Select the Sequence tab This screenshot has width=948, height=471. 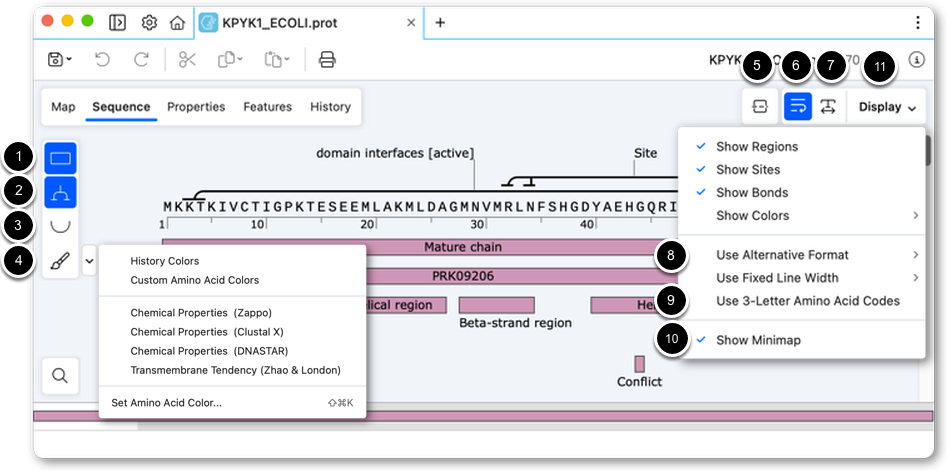coord(122,107)
